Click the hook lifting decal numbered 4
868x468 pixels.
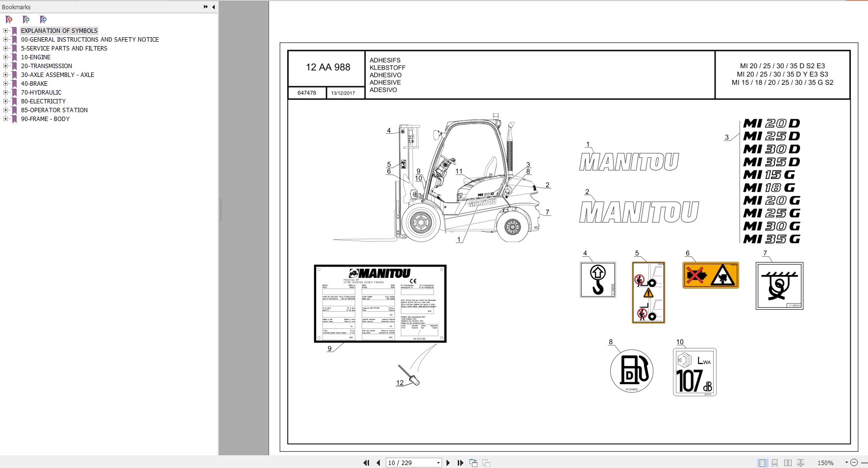tap(598, 279)
